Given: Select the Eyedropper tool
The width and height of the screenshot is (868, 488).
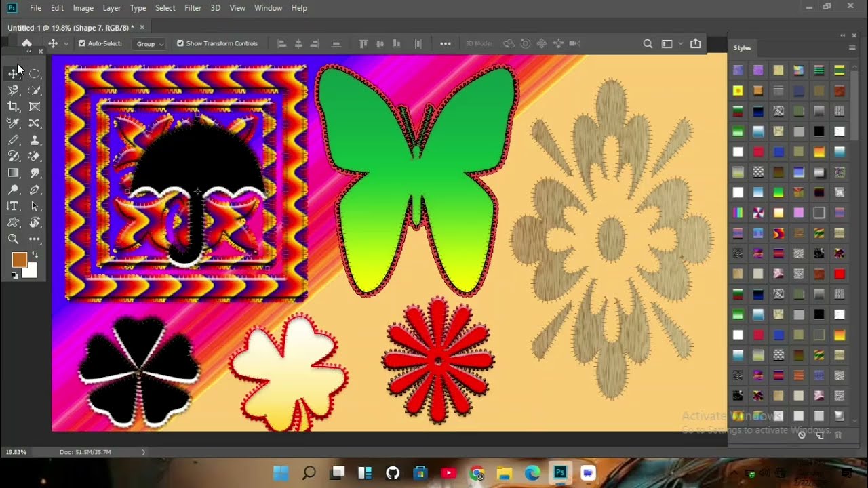Looking at the screenshot, I should pyautogui.click(x=13, y=123).
